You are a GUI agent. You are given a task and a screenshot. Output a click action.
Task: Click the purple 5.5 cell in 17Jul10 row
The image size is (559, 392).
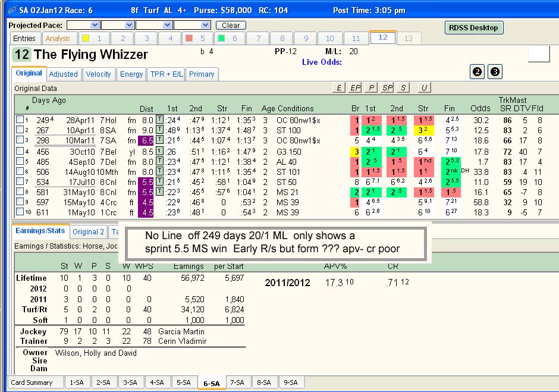[146, 182]
